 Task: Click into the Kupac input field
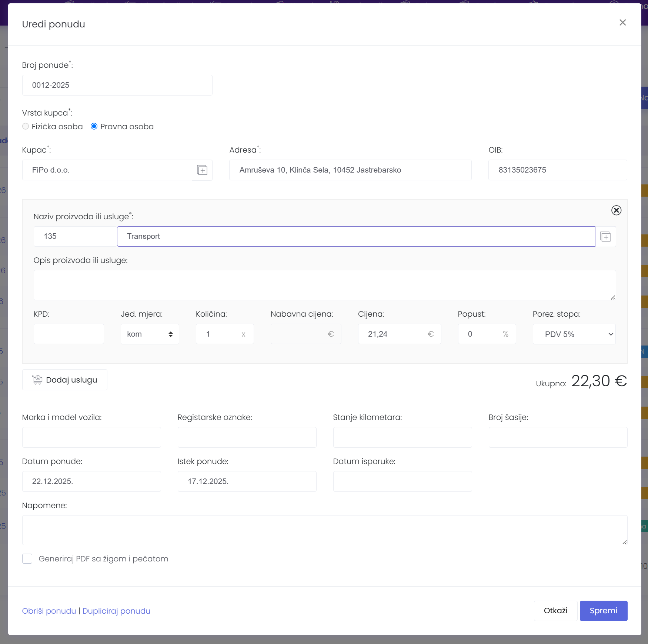coord(107,170)
